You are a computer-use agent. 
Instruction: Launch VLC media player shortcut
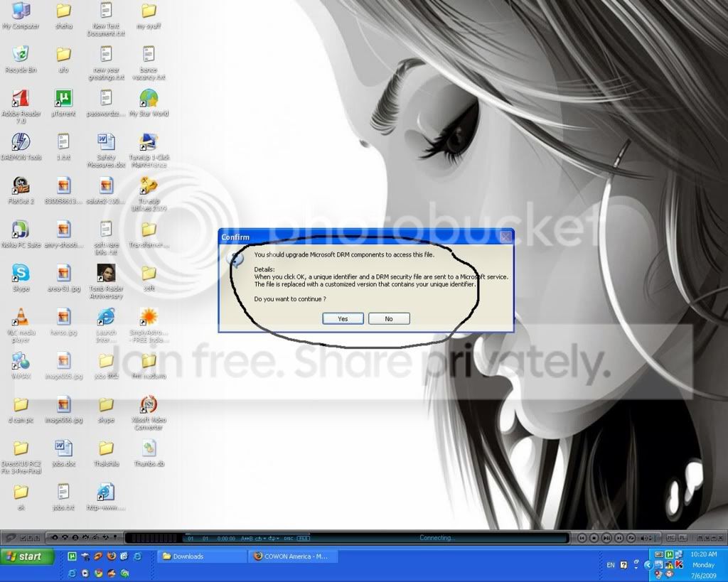[x=21, y=325]
